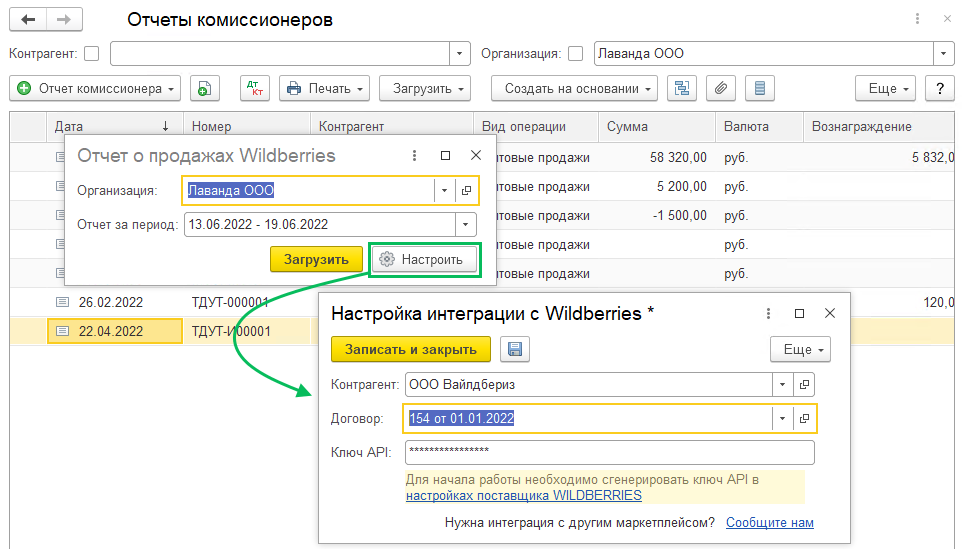Click the Валюта column header
962x549 pixels.
click(760, 126)
